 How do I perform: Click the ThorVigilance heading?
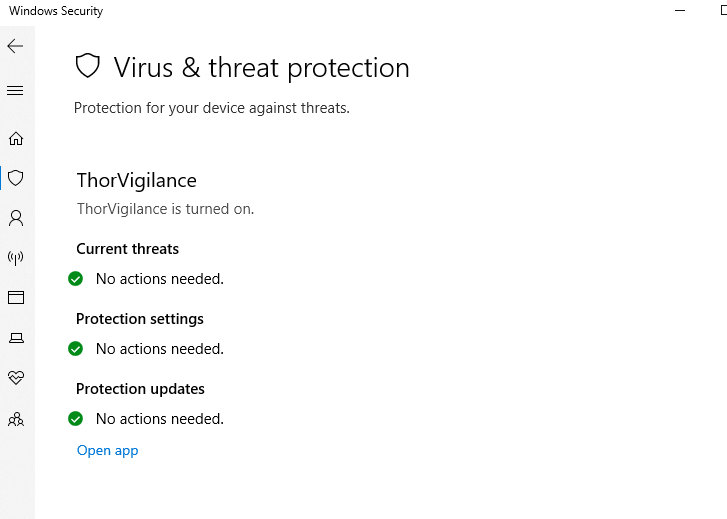[136, 180]
